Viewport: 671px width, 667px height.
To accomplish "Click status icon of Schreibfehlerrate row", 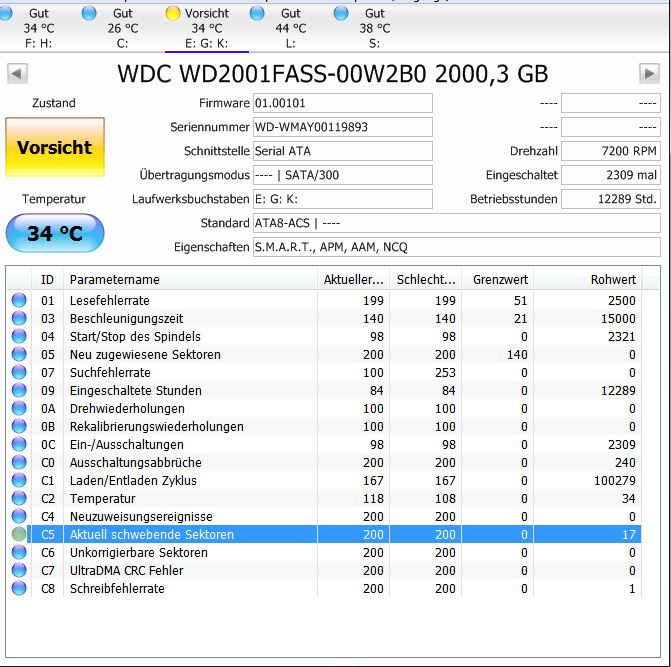I will pos(19,588).
